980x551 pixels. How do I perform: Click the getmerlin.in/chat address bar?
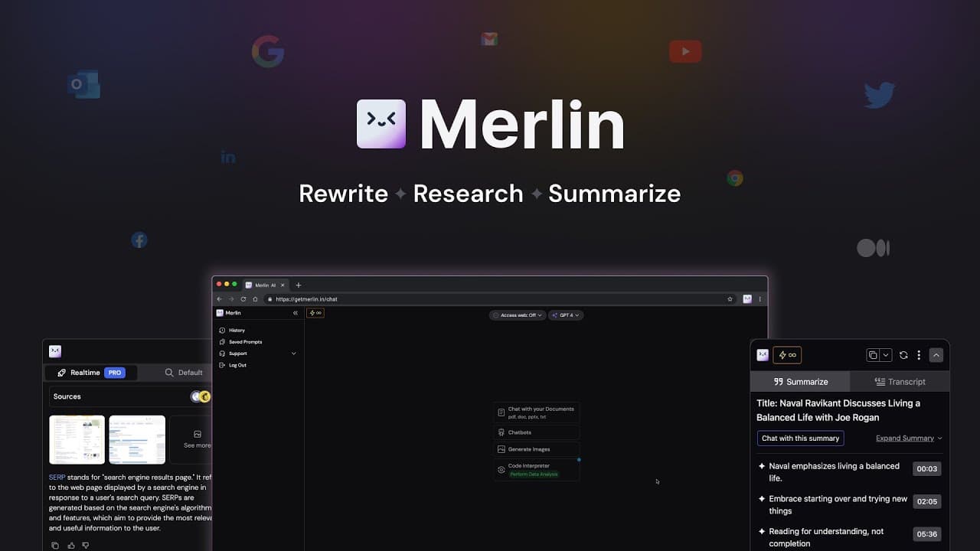tap(500, 299)
